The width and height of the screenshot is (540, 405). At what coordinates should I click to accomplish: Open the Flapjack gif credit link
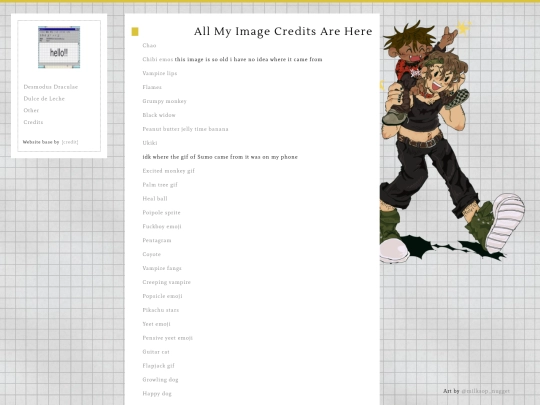(x=158, y=366)
